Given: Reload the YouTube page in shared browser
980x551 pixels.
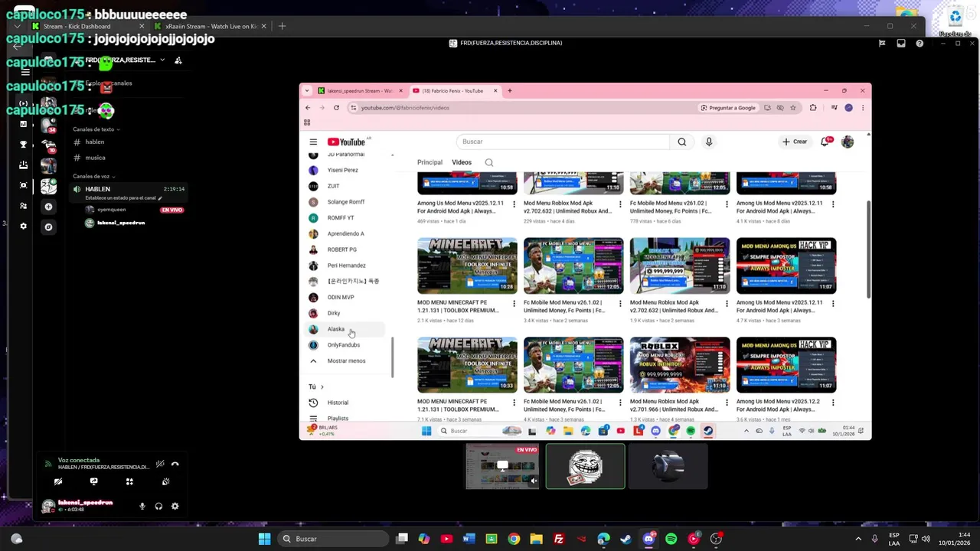Looking at the screenshot, I should tap(336, 108).
